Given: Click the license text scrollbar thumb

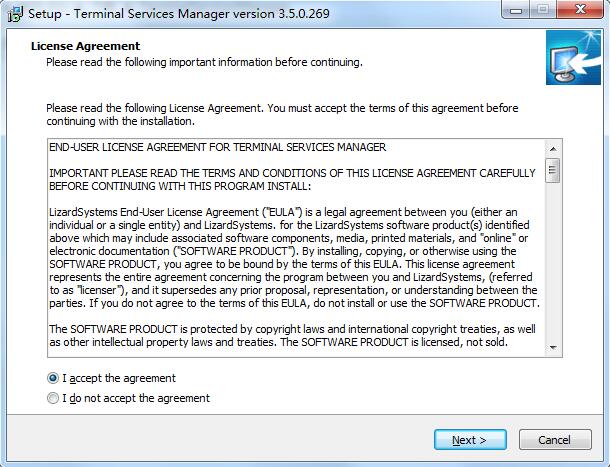Looking at the screenshot, I should 552,168.
